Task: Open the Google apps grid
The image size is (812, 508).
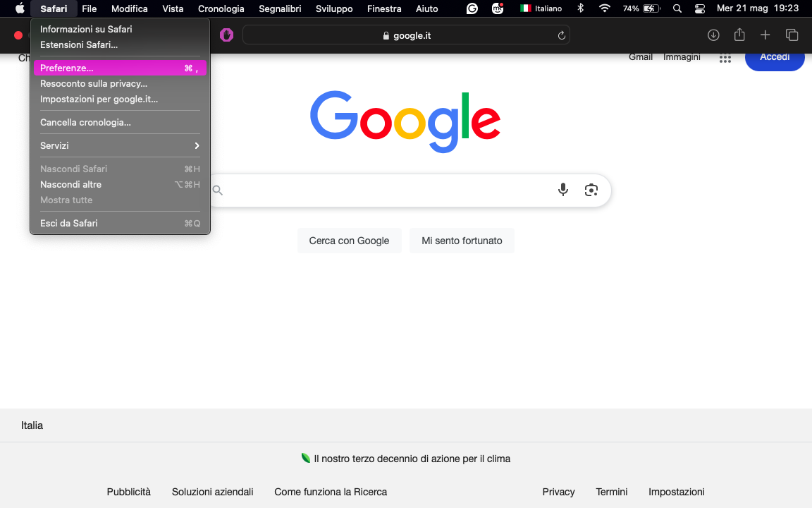Action: click(x=725, y=59)
